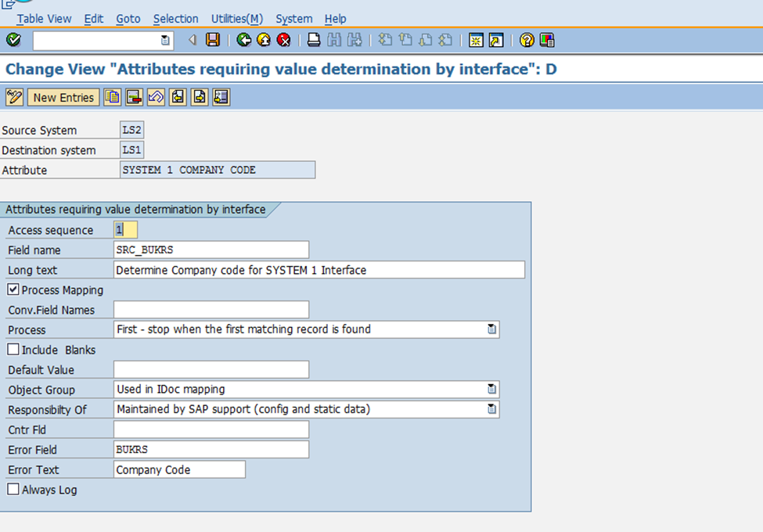Click the Delete entry icon in the application toolbar
763x532 pixels.
[x=135, y=96]
